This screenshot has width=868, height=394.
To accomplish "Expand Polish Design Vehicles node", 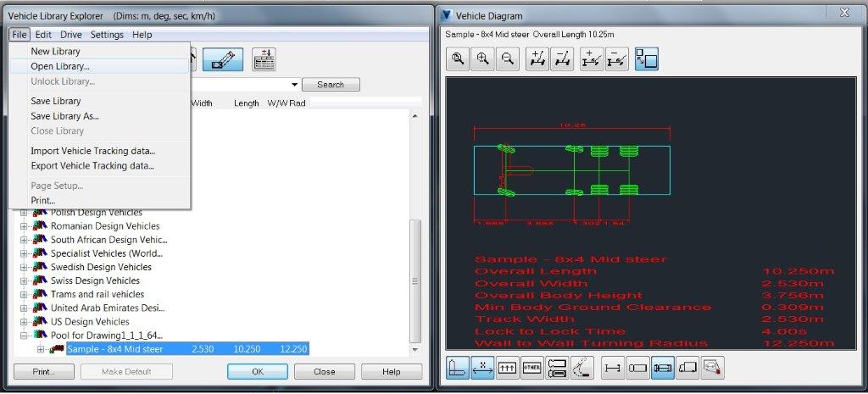I will tap(24, 213).
